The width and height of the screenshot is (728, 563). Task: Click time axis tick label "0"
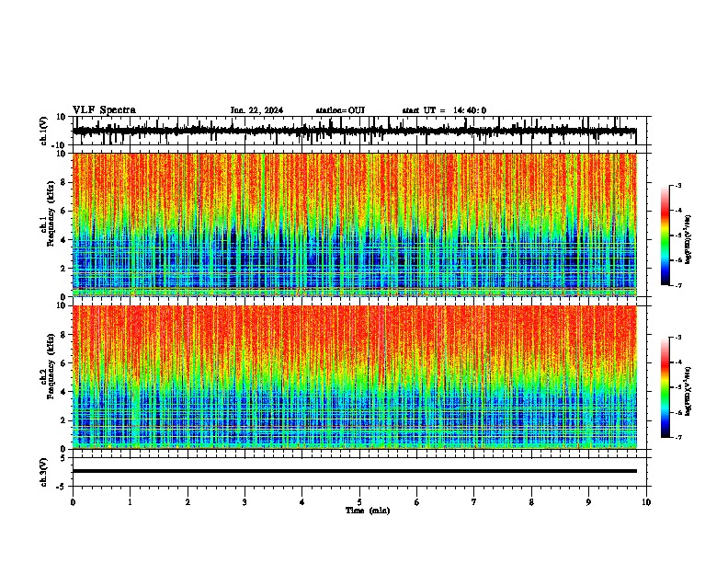pyautogui.click(x=73, y=502)
